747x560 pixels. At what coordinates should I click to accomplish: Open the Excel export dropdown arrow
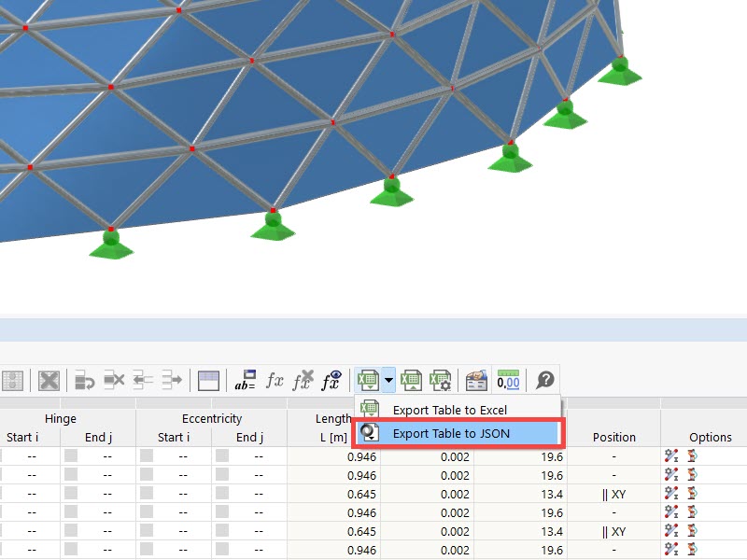click(x=387, y=379)
